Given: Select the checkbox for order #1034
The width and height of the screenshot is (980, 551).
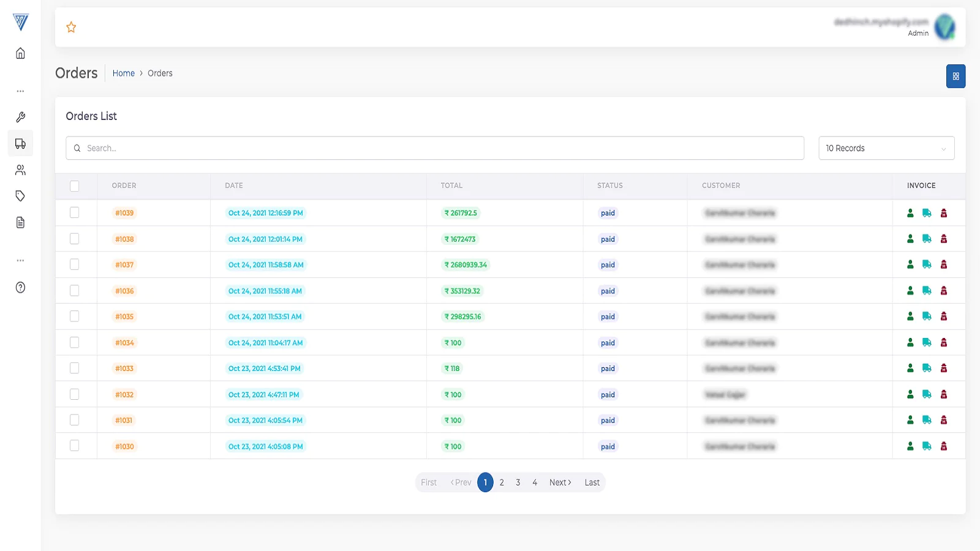Looking at the screenshot, I should (75, 342).
